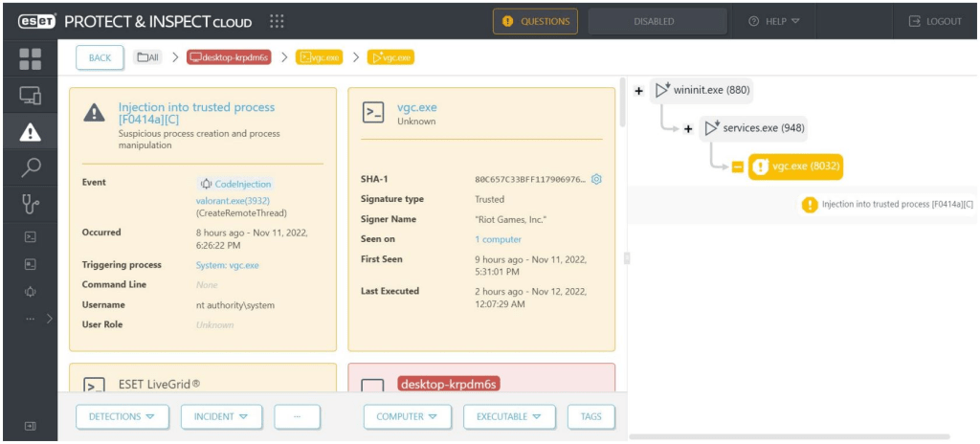The image size is (980, 444).
Task: Click the QUESTIONS button
Action: pyautogui.click(x=535, y=21)
